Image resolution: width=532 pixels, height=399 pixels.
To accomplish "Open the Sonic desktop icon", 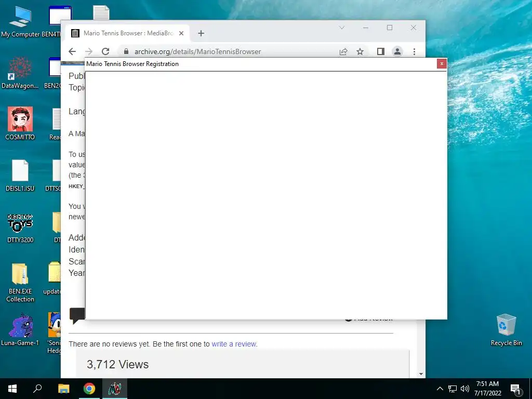I will coord(54,332).
